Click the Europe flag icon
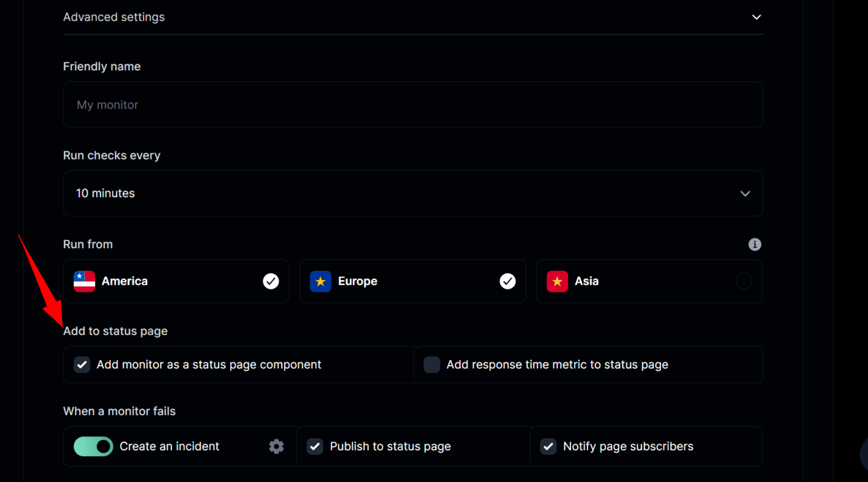The width and height of the screenshot is (868, 482). tap(320, 282)
